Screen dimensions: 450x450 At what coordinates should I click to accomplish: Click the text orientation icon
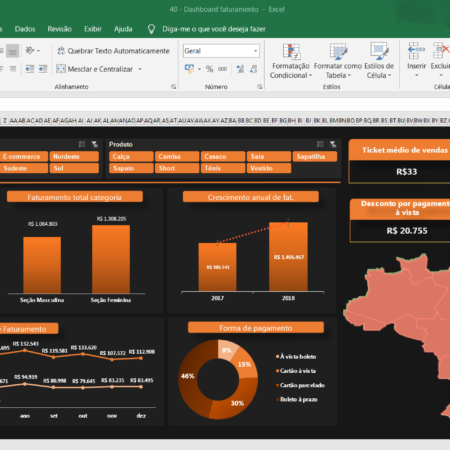pyautogui.click(x=30, y=51)
